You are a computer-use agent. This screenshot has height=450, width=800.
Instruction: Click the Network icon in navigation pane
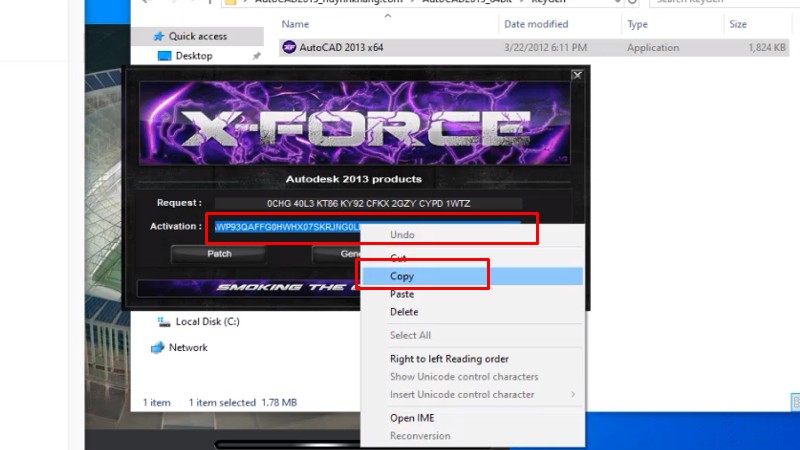point(158,348)
